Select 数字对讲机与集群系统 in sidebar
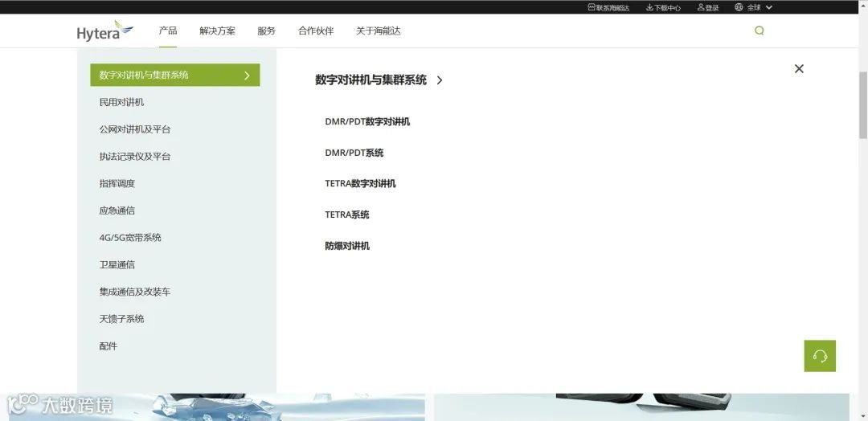 [175, 76]
